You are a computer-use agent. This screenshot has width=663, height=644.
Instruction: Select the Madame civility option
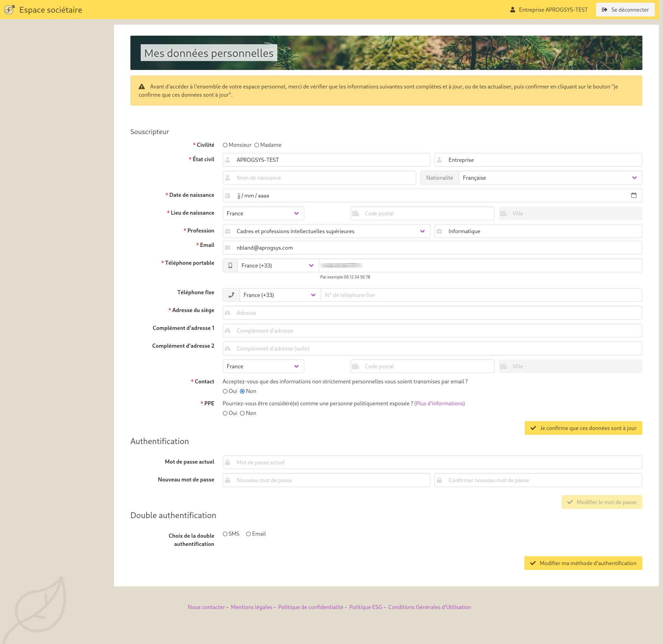click(257, 145)
